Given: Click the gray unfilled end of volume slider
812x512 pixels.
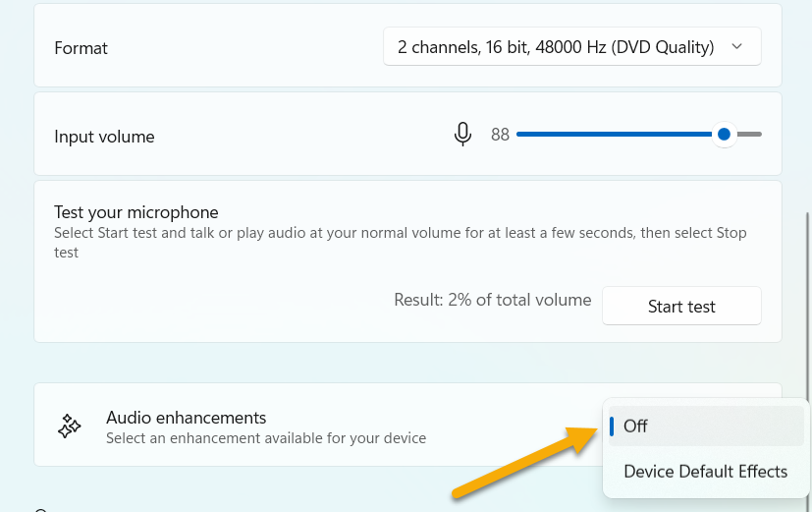Looking at the screenshot, I should pos(750,135).
